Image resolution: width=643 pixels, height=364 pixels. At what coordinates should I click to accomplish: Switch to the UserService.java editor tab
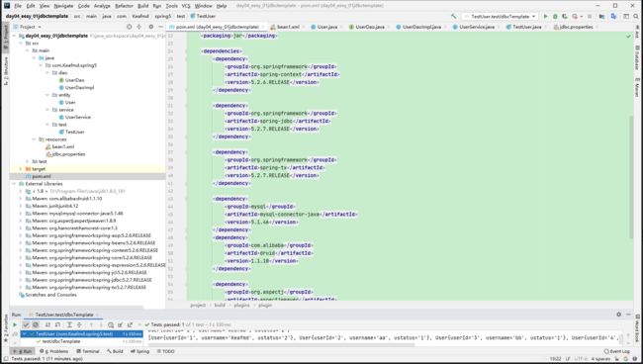476,27
